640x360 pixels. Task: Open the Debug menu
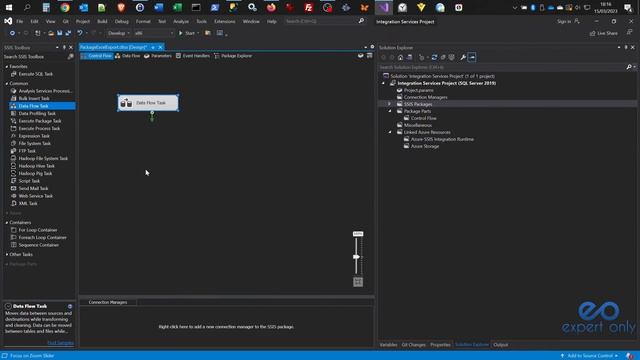(121, 21)
